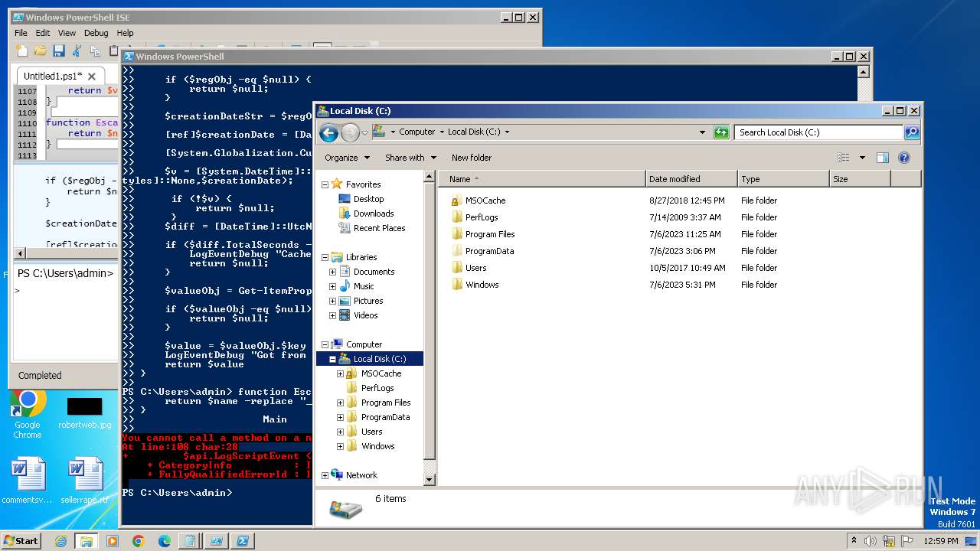Viewport: 980px width, 551px height.
Task: Click the Back arrow in Explorer
Action: pyautogui.click(x=329, y=133)
